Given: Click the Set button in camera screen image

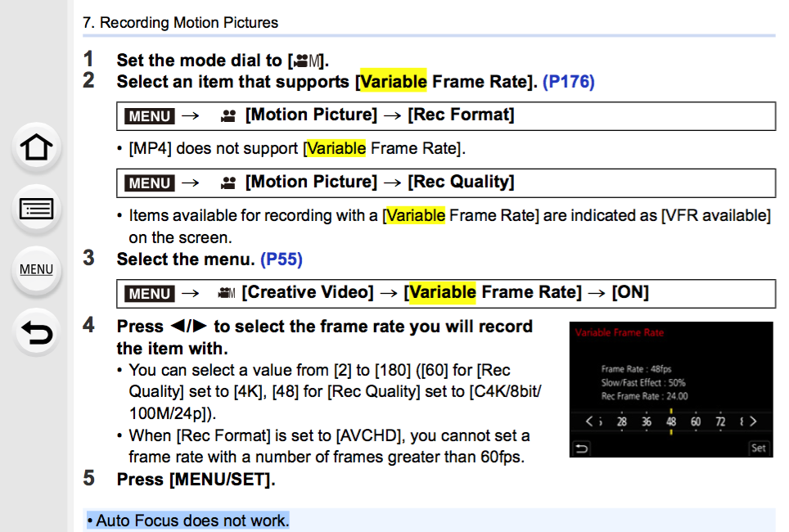Looking at the screenshot, I should [x=758, y=448].
